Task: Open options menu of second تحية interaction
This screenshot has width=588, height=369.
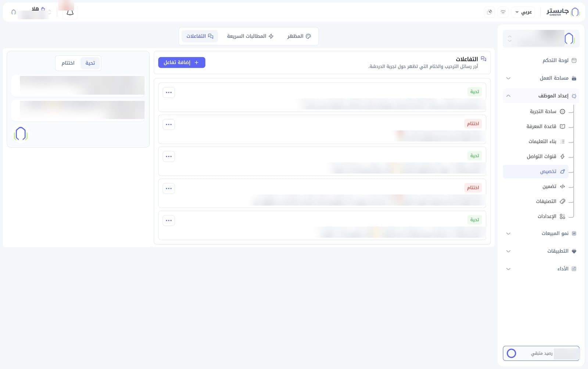Action: [x=169, y=156]
